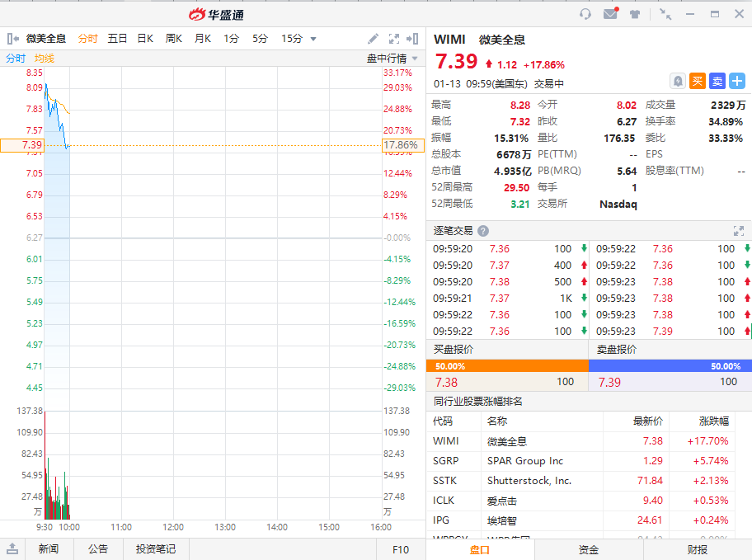Select the 5分 five-minute chart tab
Image resolution: width=752 pixels, height=560 pixels.
pos(260,39)
